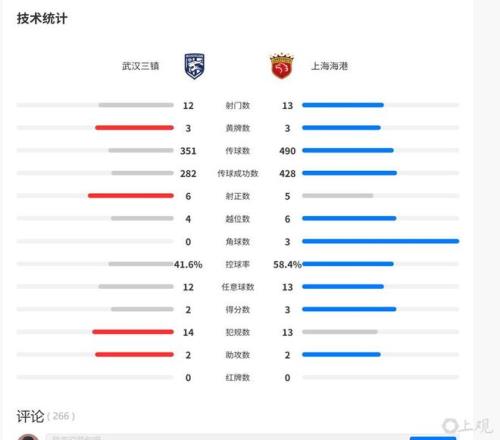Click the Wuhan Three Towns team crest
This screenshot has height=440, width=500.
(x=195, y=66)
